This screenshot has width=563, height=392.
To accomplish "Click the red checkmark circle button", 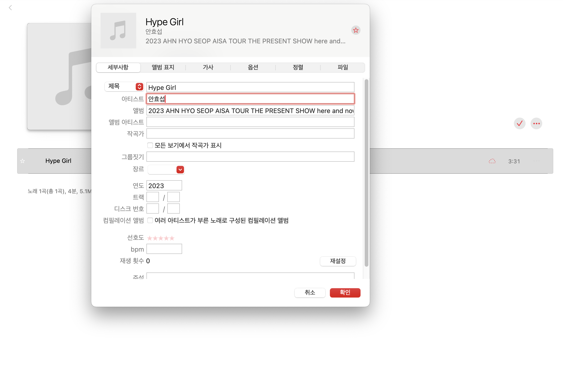I will [519, 123].
